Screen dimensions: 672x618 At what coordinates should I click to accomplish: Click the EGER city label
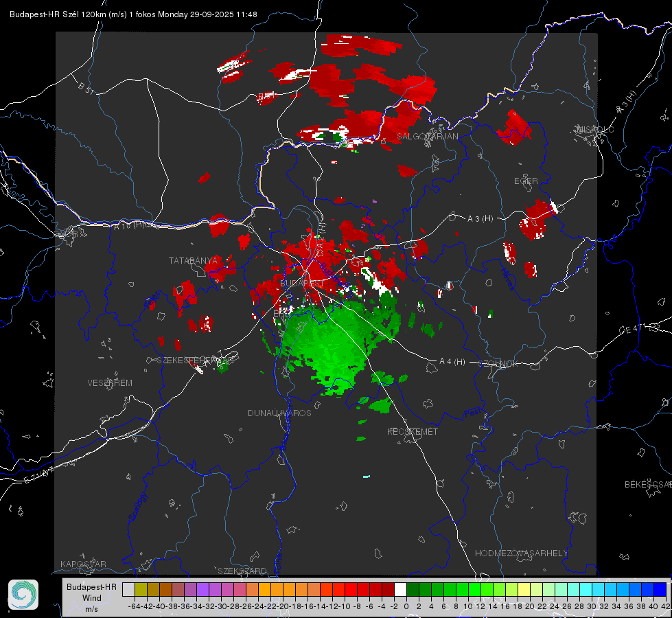[526, 181]
